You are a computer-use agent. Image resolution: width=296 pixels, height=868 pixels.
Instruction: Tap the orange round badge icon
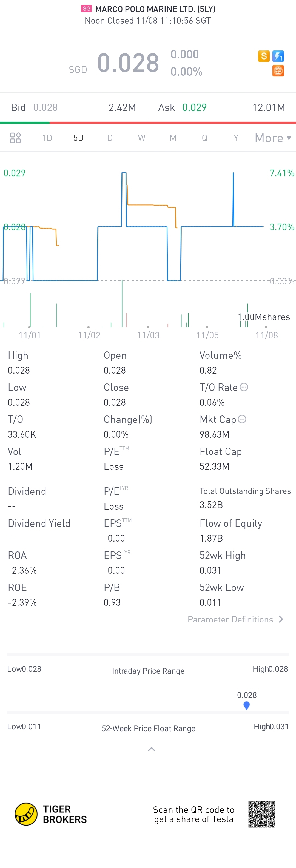278,71
